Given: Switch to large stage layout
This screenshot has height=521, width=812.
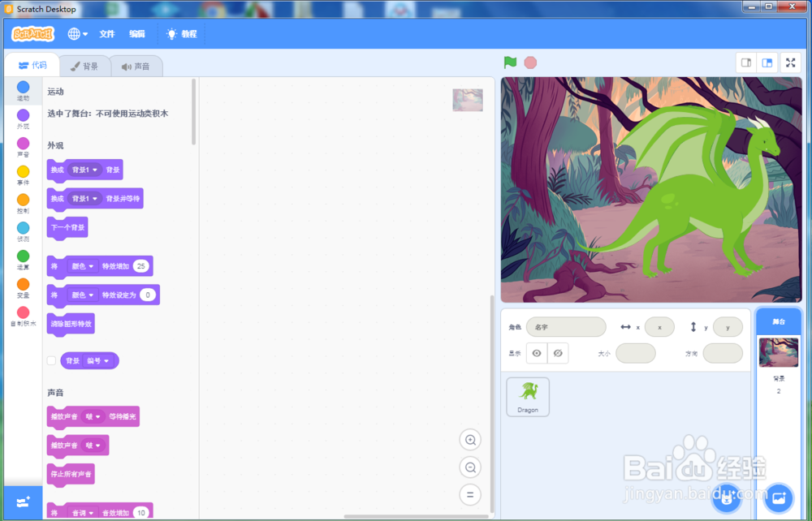Looking at the screenshot, I should tap(767, 62).
